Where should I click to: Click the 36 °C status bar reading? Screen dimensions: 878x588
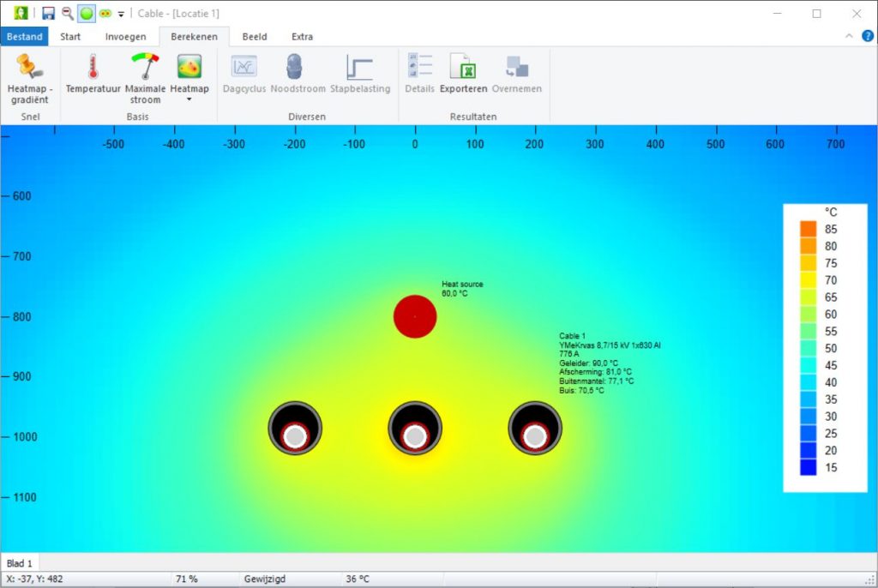click(x=358, y=579)
